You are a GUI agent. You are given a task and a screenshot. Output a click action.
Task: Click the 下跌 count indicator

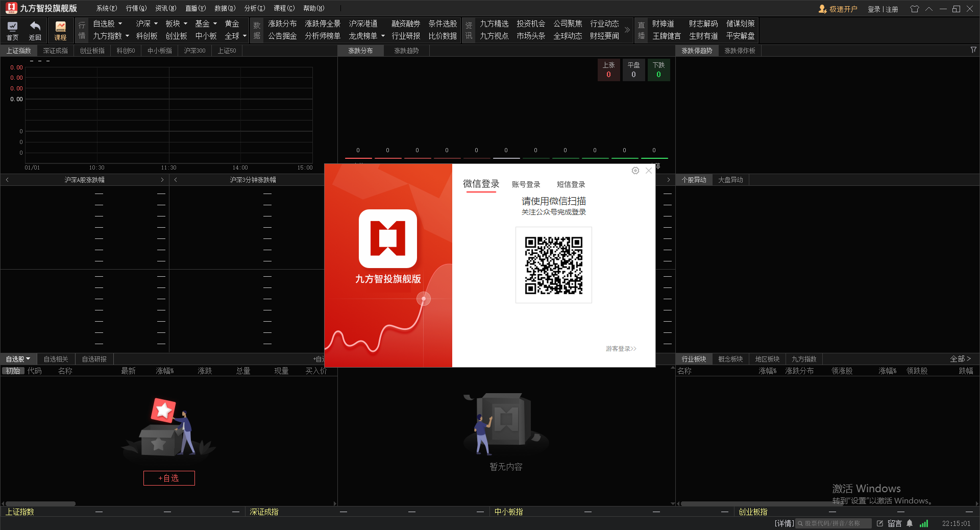[x=658, y=70]
